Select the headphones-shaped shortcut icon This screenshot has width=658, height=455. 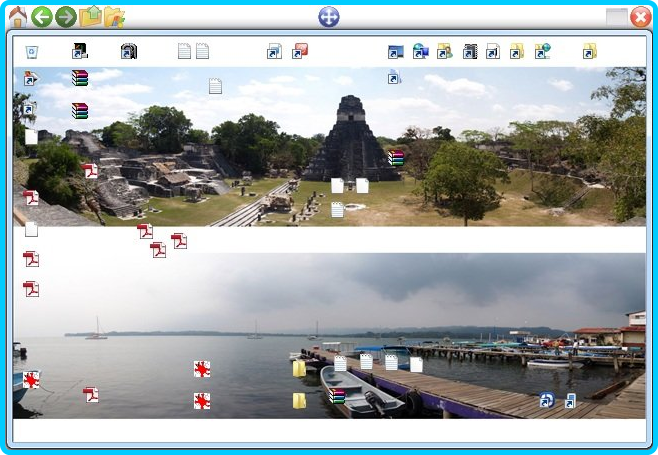click(129, 51)
